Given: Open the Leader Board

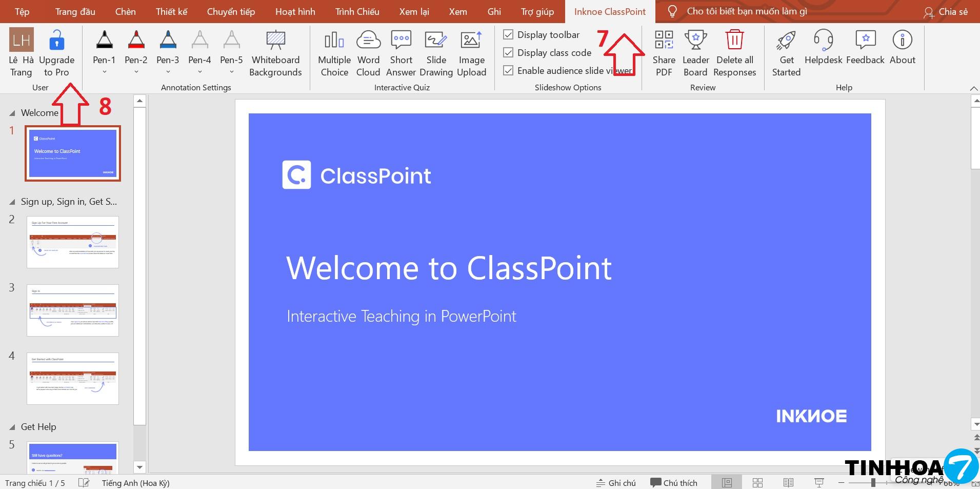Looking at the screenshot, I should click(x=695, y=53).
